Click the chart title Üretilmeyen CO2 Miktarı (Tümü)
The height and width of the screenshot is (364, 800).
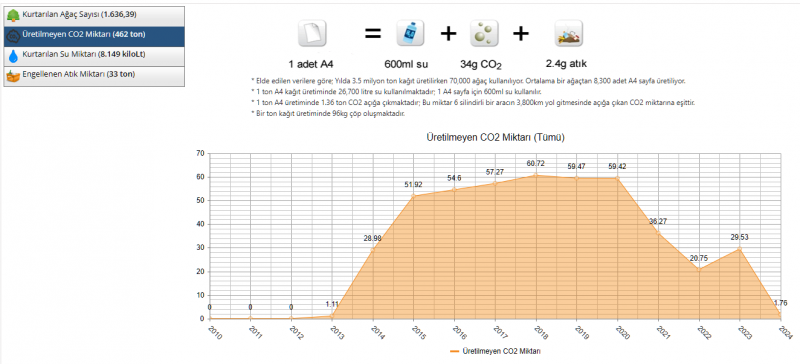pos(495,137)
